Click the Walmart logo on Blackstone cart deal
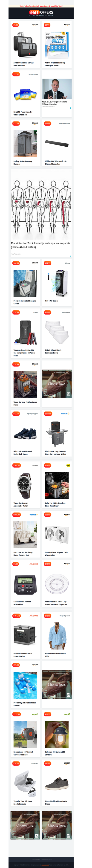Viewport: 92px width, 868px height. (x=65, y=414)
